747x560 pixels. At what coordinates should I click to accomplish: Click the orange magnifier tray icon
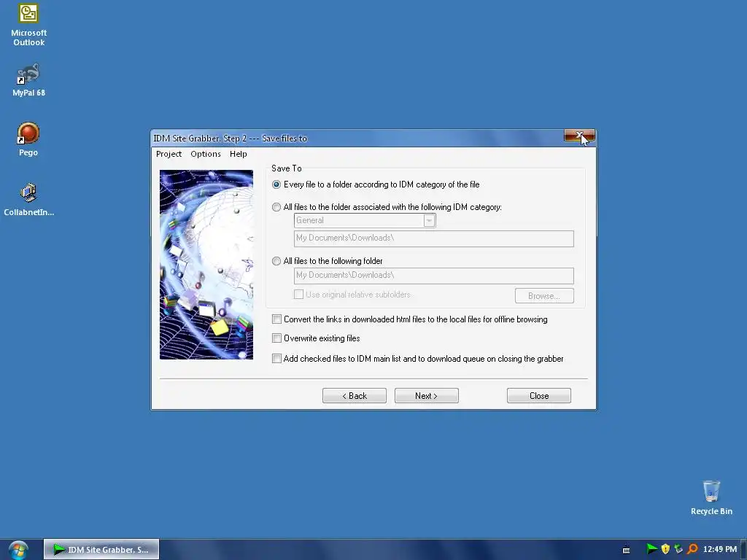point(692,549)
